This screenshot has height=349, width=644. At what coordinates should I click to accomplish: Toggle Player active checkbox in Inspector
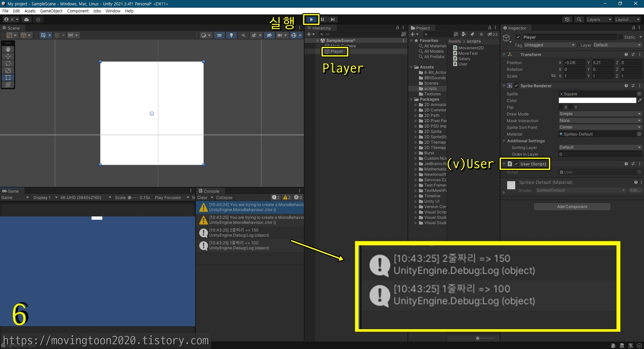518,37
